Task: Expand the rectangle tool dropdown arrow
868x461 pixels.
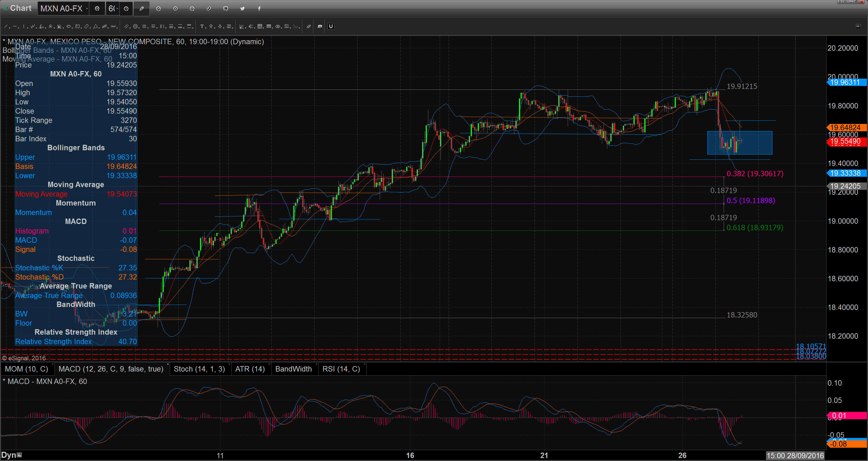Action: click(x=81, y=28)
